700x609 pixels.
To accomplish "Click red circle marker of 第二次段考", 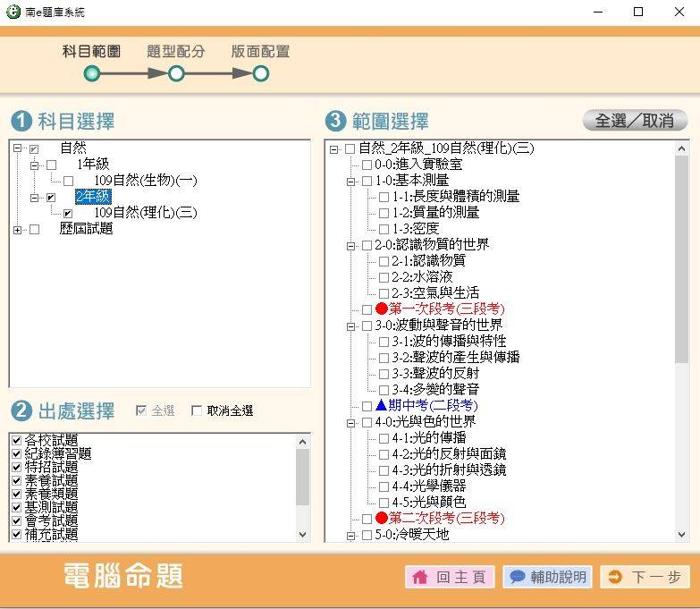I will click(x=381, y=518).
